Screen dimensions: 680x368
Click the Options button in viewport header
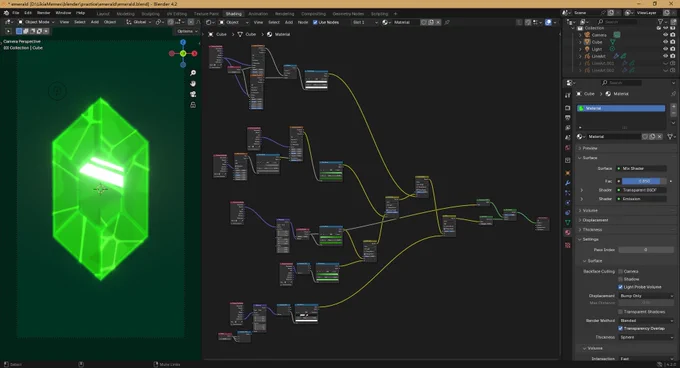(187, 31)
